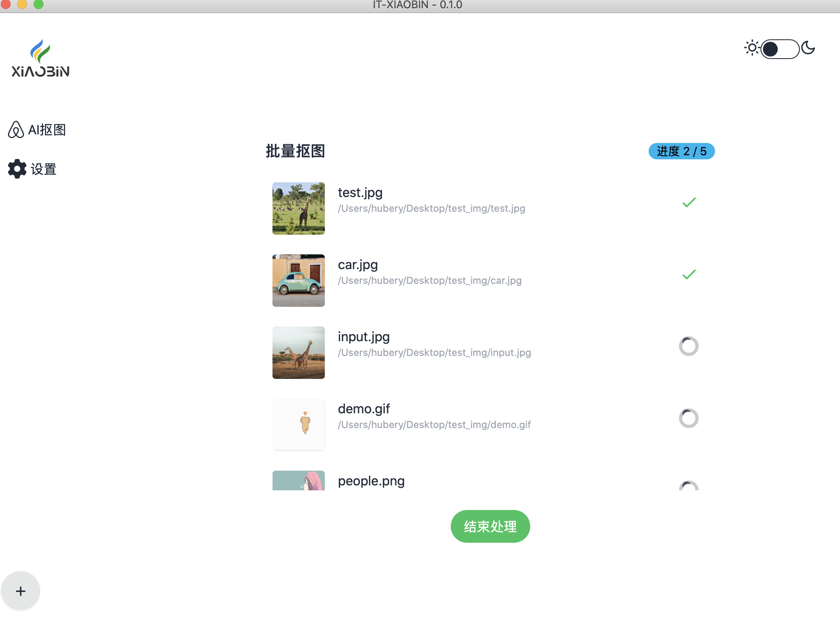Click the sun light-mode icon
The width and height of the screenshot is (840, 621).
[751, 48]
